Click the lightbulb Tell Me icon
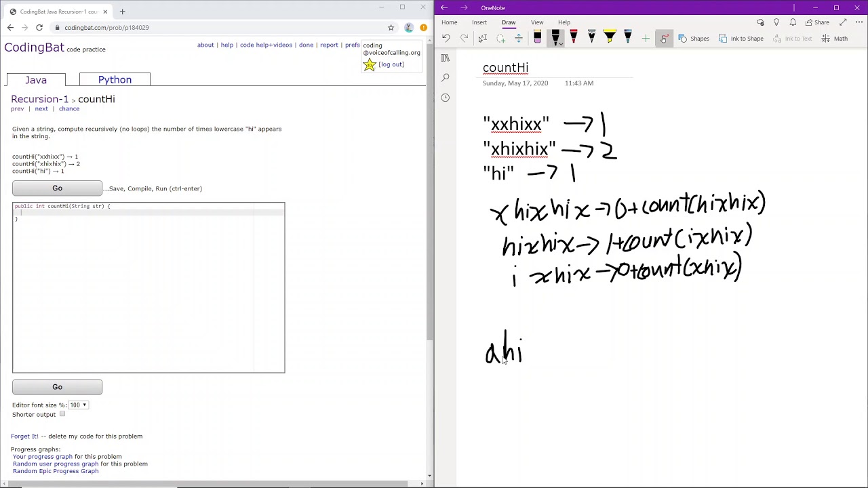 [776, 22]
